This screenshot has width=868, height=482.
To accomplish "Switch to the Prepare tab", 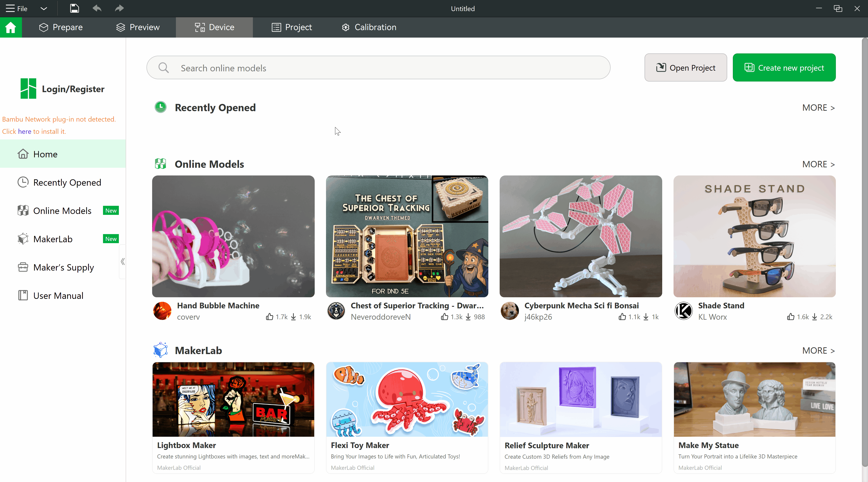I will [x=61, y=27].
